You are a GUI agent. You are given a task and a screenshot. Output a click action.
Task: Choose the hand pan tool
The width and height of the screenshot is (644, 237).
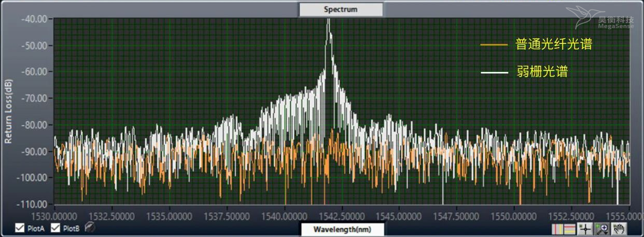(x=618, y=229)
